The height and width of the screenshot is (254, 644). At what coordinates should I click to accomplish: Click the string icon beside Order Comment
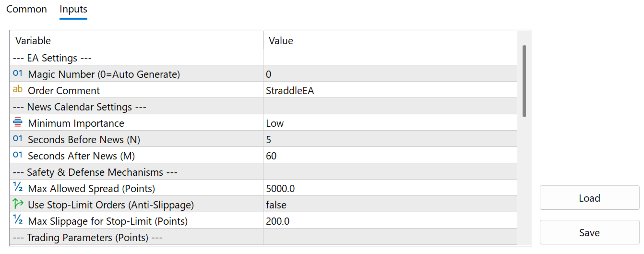click(18, 90)
